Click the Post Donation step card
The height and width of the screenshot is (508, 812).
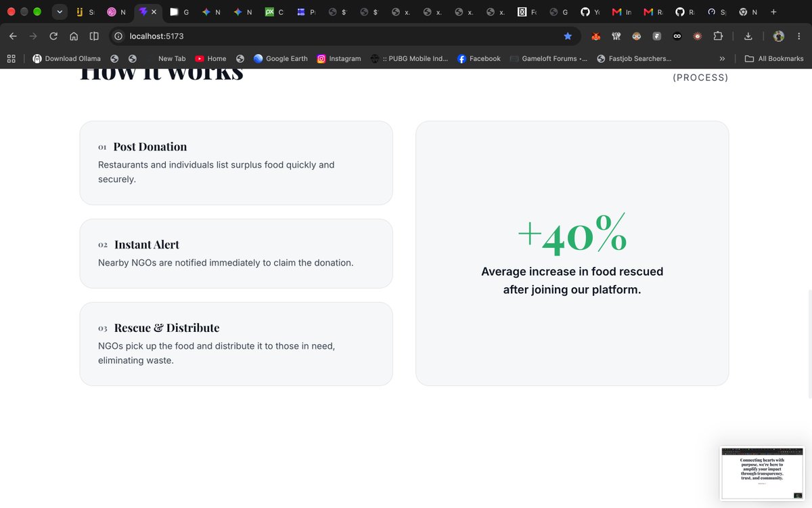(x=236, y=163)
